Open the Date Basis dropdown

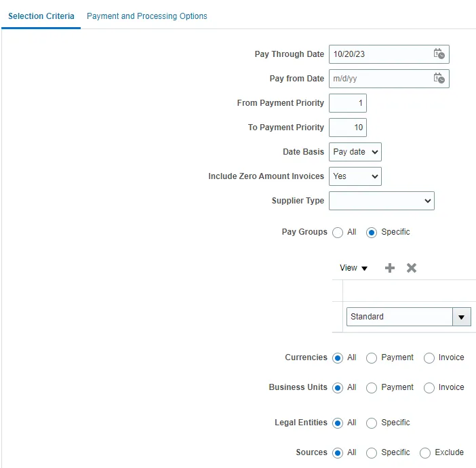point(355,152)
